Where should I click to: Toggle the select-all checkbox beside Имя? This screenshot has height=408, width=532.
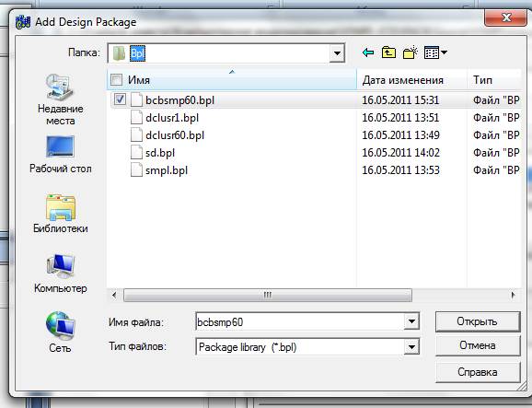coord(116,80)
